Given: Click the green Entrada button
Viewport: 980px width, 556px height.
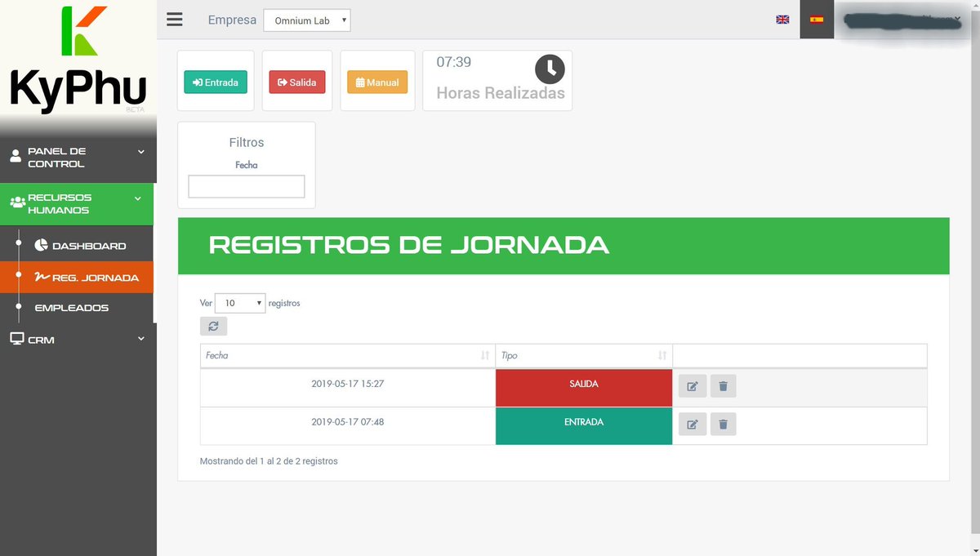Looking at the screenshot, I should click(216, 82).
